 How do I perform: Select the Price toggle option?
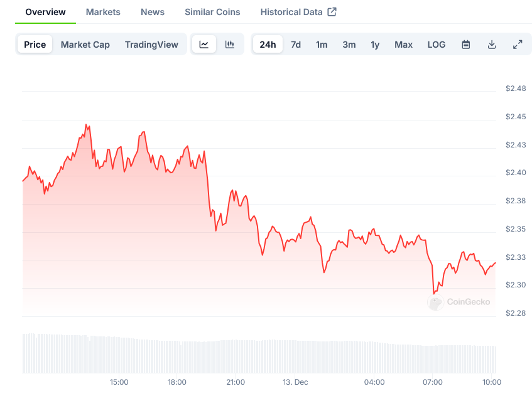(x=35, y=45)
